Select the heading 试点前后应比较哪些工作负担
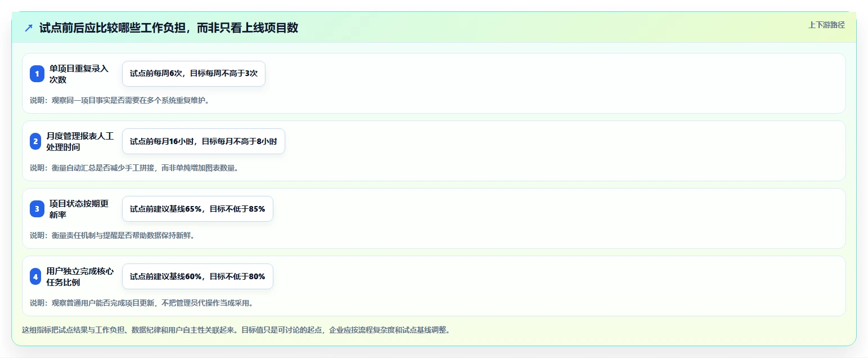The height and width of the screenshot is (358, 868). tap(169, 28)
